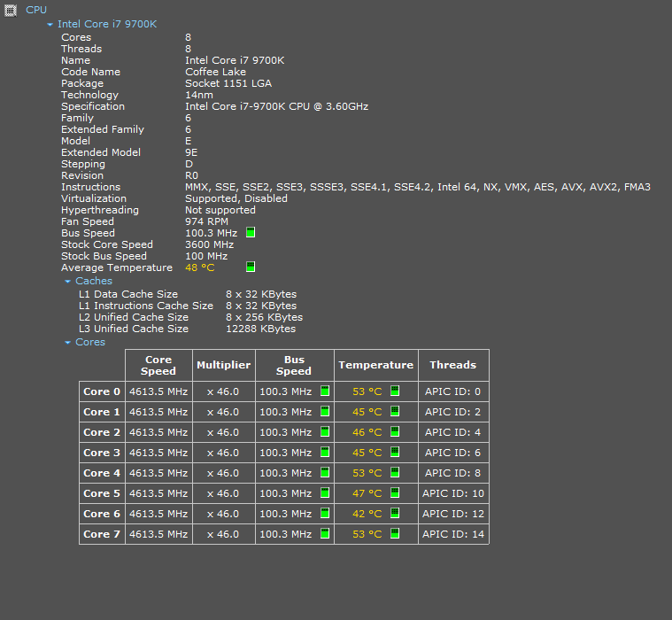Click the Hyperthreading value Not supported
Viewport: 672px width, 620px height.
tap(220, 210)
